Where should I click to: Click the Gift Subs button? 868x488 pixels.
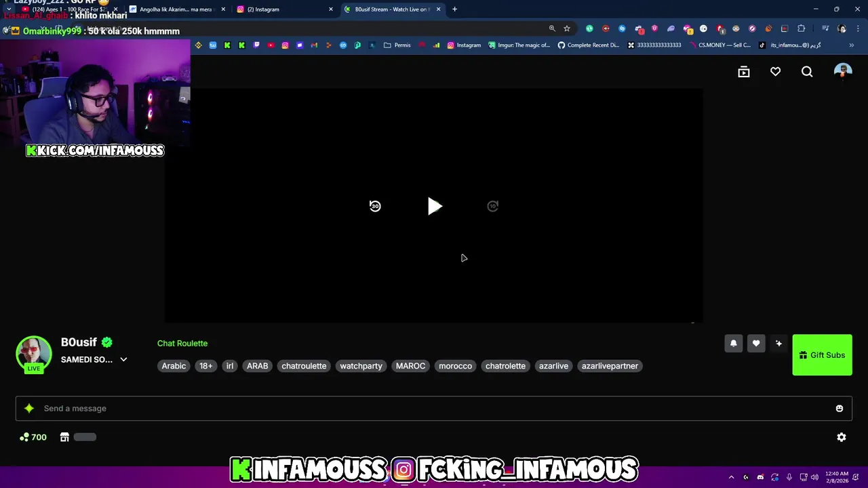(x=822, y=355)
